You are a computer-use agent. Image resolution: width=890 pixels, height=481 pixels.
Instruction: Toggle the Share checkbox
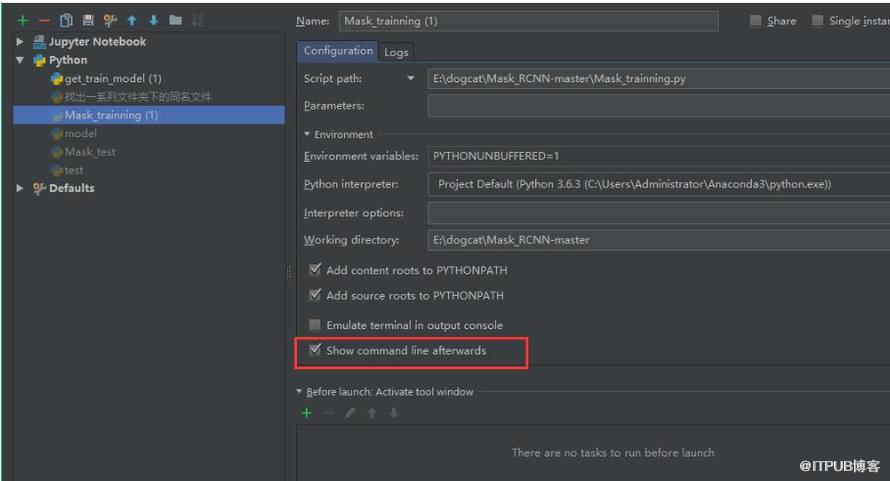tap(755, 20)
